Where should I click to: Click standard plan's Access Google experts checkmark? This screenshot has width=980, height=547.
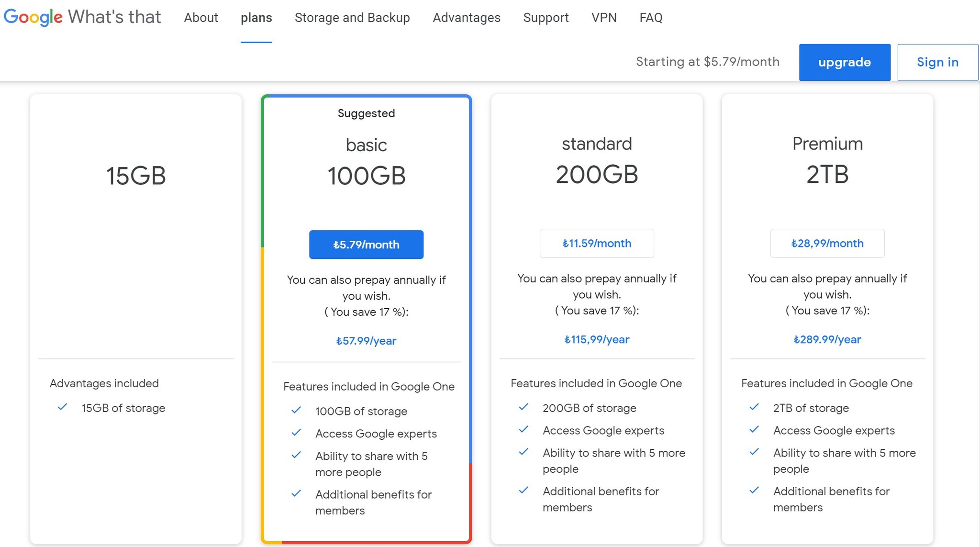(523, 430)
